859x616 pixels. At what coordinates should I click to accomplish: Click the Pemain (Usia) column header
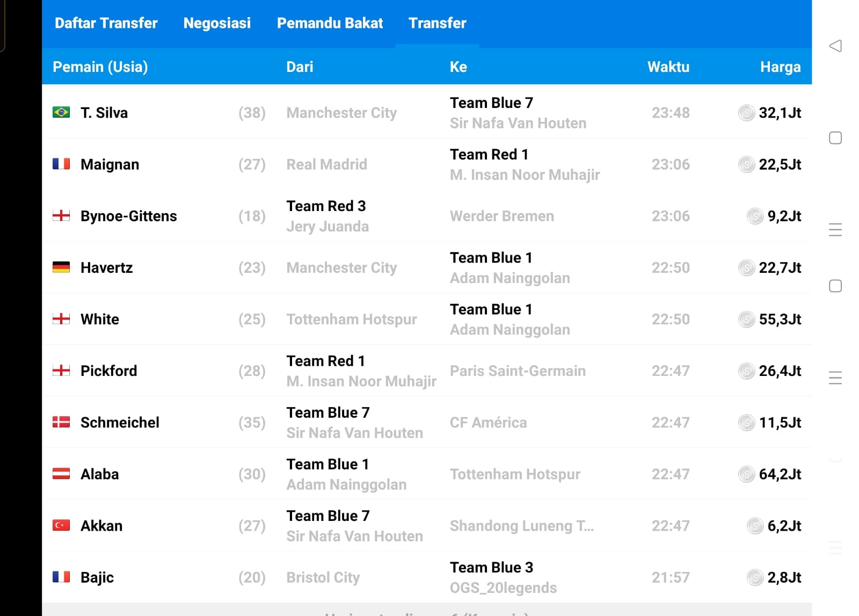tap(100, 67)
